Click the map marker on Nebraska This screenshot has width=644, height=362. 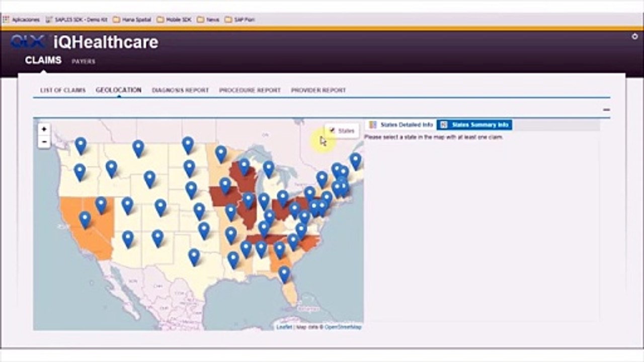click(191, 190)
